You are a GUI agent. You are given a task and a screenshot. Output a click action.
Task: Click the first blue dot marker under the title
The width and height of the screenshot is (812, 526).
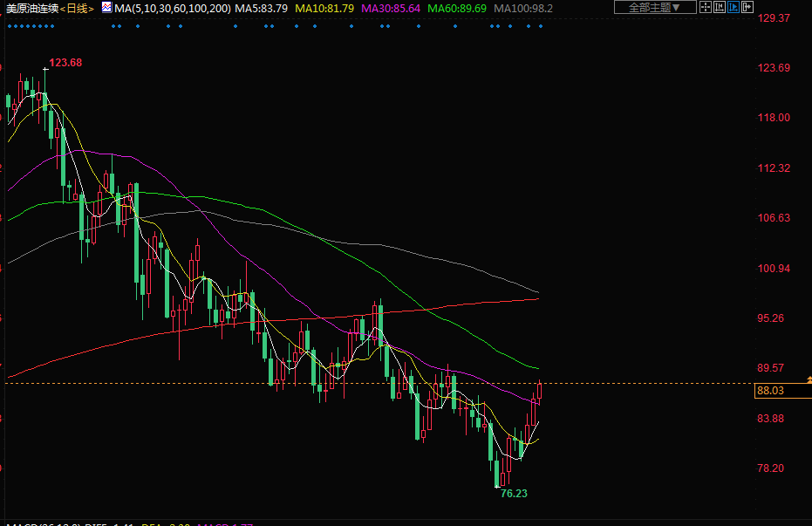click(x=9, y=25)
